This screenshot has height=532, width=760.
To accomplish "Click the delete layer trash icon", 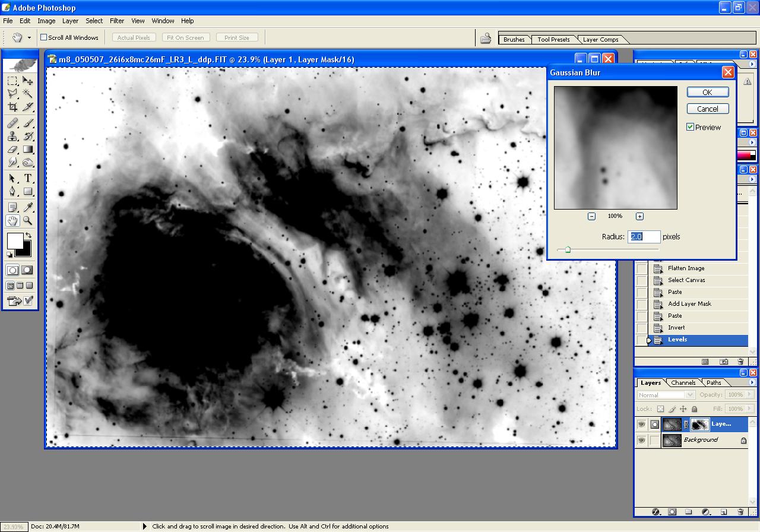I will coord(740,512).
